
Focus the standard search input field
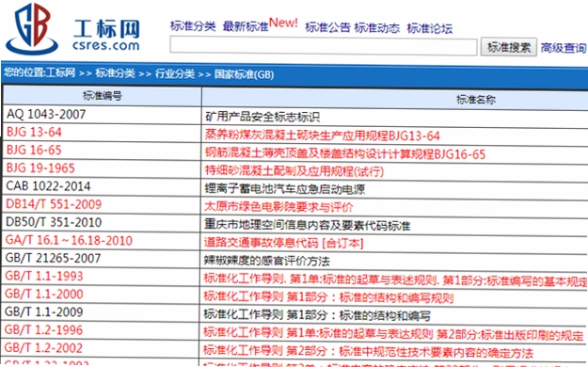pos(324,46)
